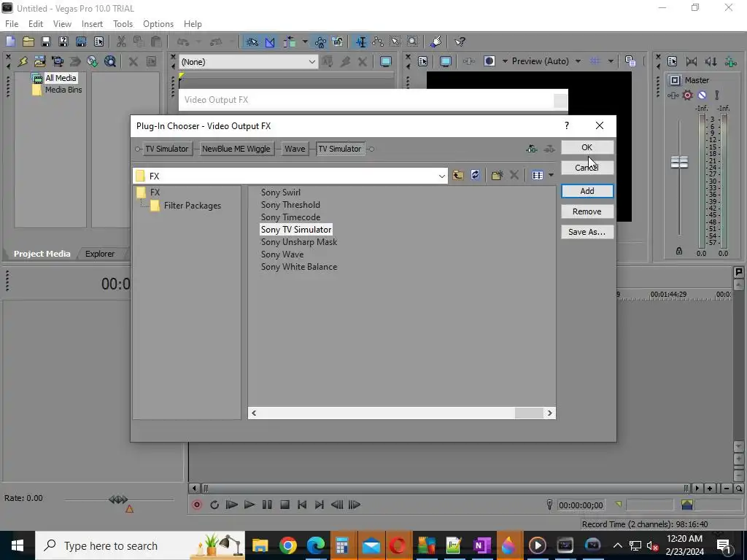Click OK in Plug-In Chooser
The image size is (747, 560).
point(587,147)
